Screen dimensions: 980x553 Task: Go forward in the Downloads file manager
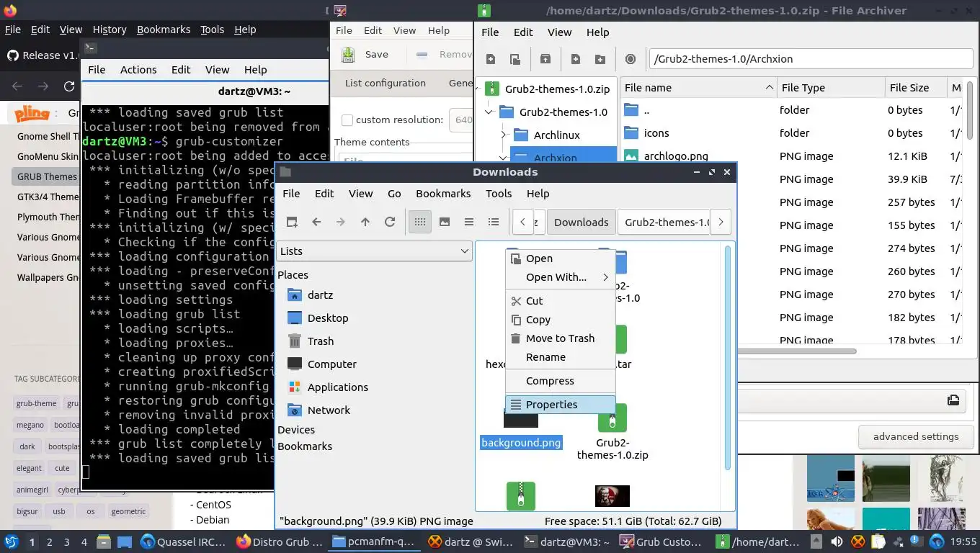coord(341,222)
